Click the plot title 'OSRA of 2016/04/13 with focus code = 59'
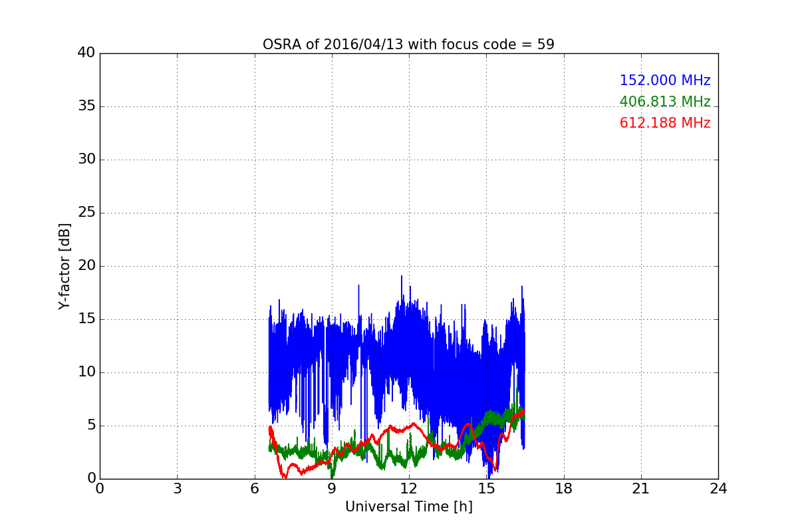The width and height of the screenshot is (798, 532). pyautogui.click(x=408, y=45)
